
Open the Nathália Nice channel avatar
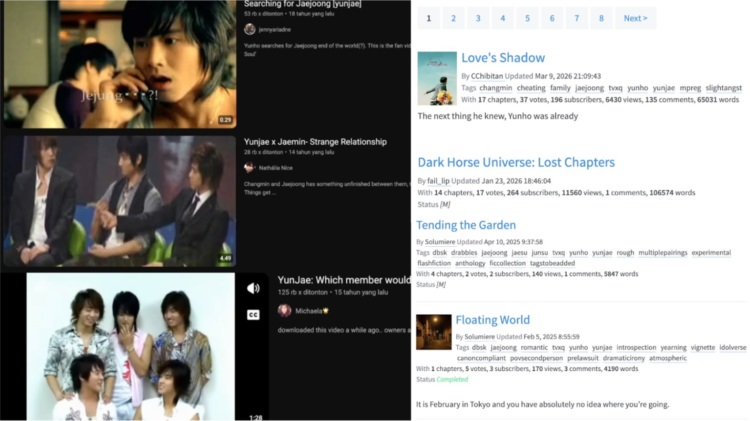249,167
